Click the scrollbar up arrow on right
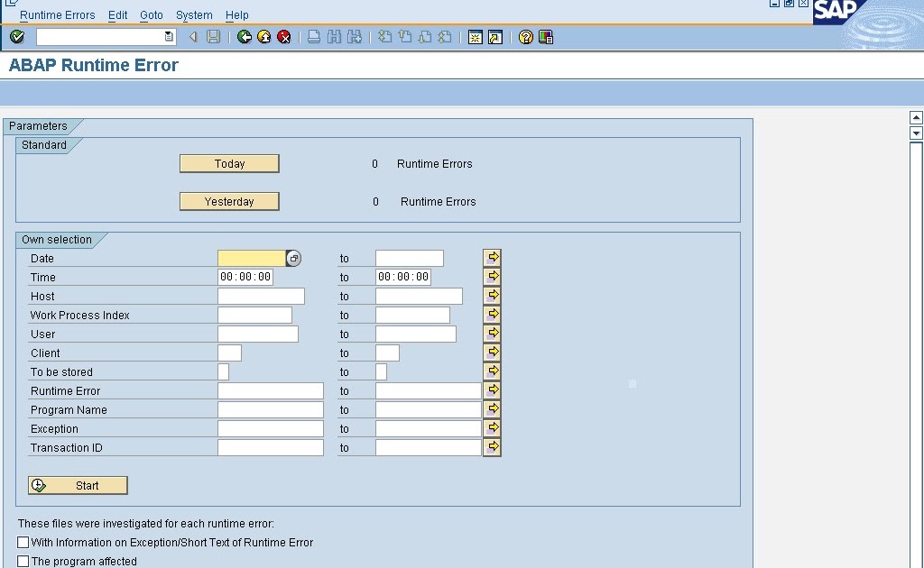 point(916,118)
